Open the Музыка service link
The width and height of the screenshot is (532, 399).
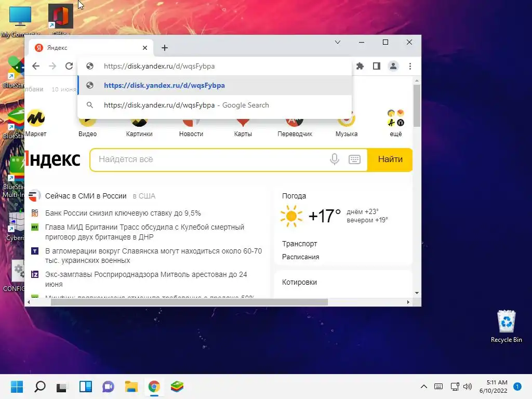click(347, 134)
